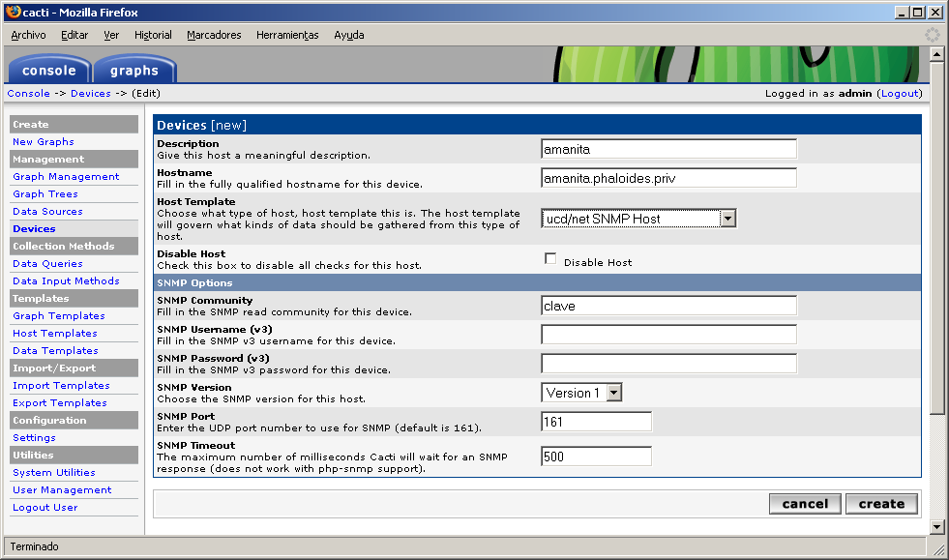The width and height of the screenshot is (949, 560).
Task: Focus the Description field containing amanita
Action: pos(668,149)
